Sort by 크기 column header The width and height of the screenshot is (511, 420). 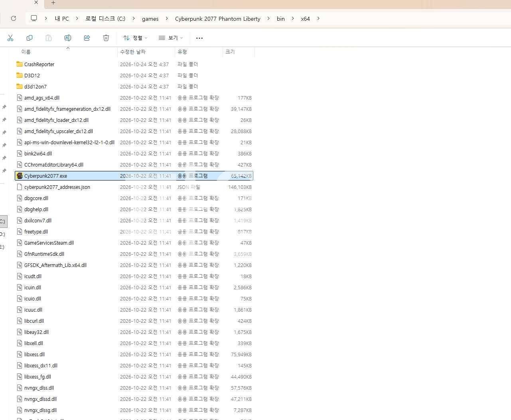pyautogui.click(x=230, y=52)
